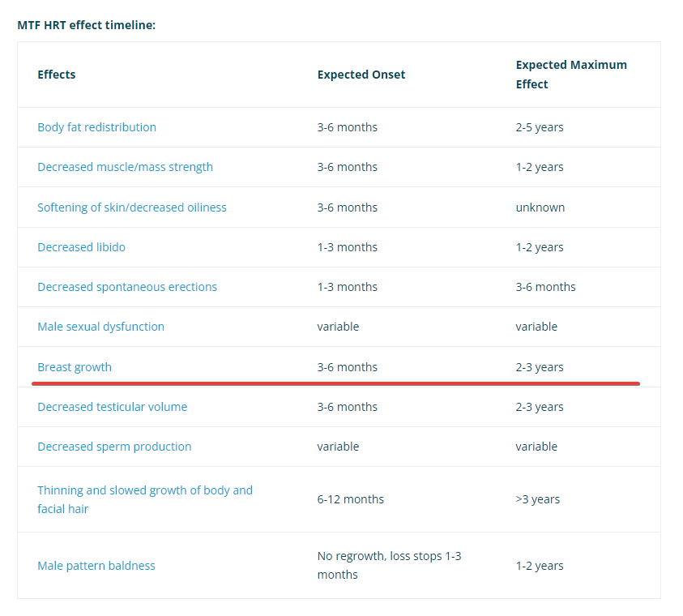
Task: Click the unknown maximum effect cell
Action: coord(540,207)
